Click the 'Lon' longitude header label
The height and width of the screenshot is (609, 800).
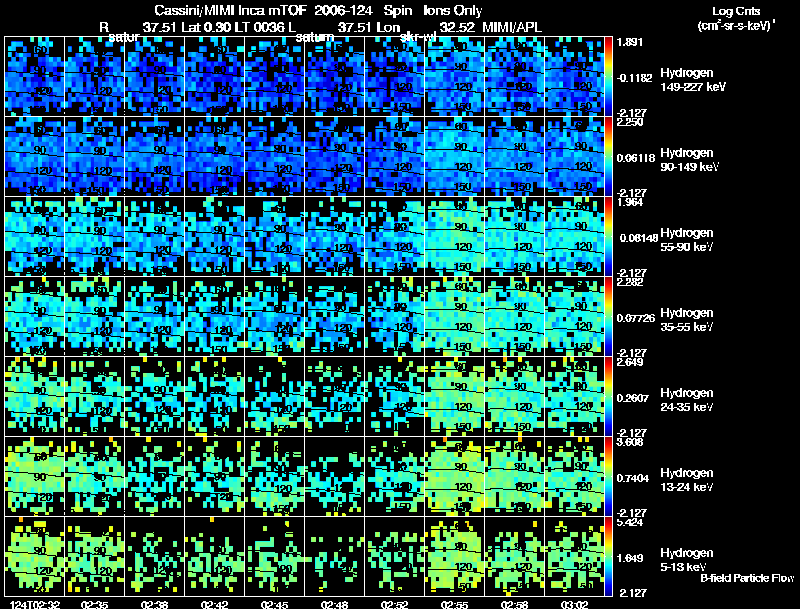[x=388, y=28]
